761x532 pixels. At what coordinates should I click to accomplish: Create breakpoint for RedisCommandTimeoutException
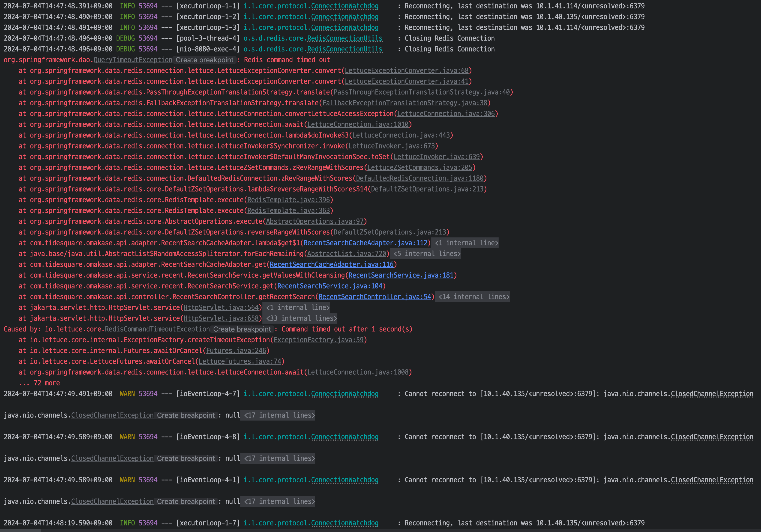tap(242, 329)
